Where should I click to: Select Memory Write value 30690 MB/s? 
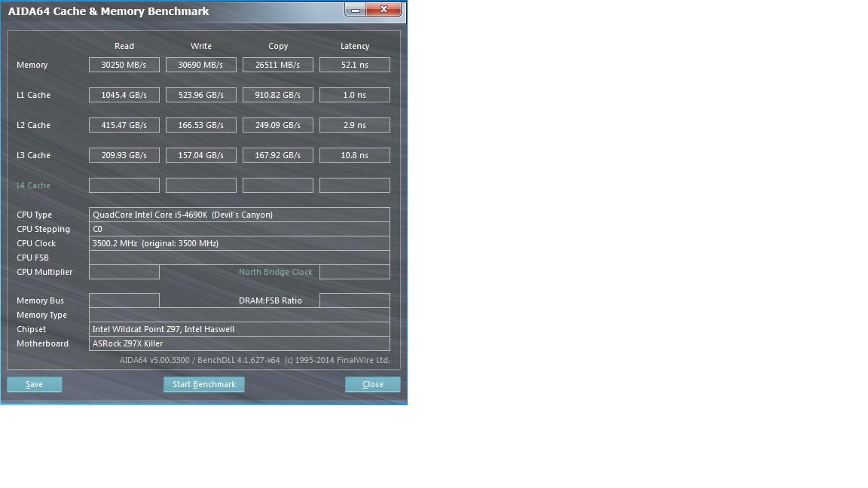201,65
